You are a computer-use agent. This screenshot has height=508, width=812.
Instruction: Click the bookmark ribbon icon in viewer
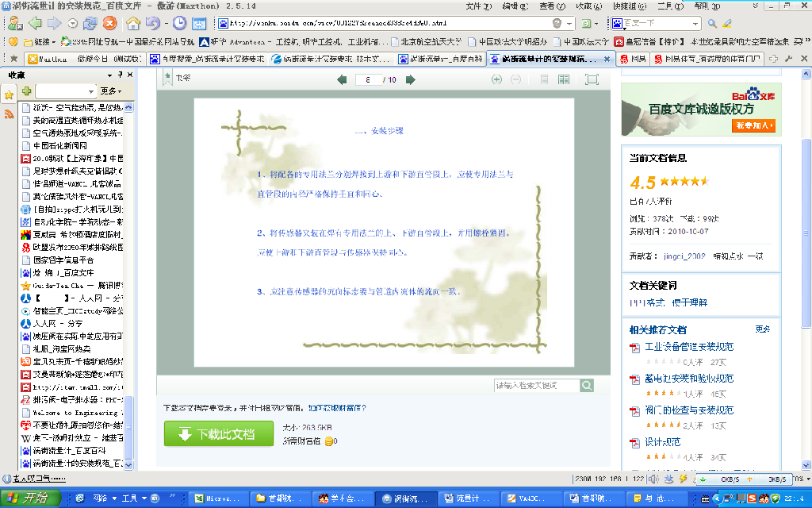167,78
